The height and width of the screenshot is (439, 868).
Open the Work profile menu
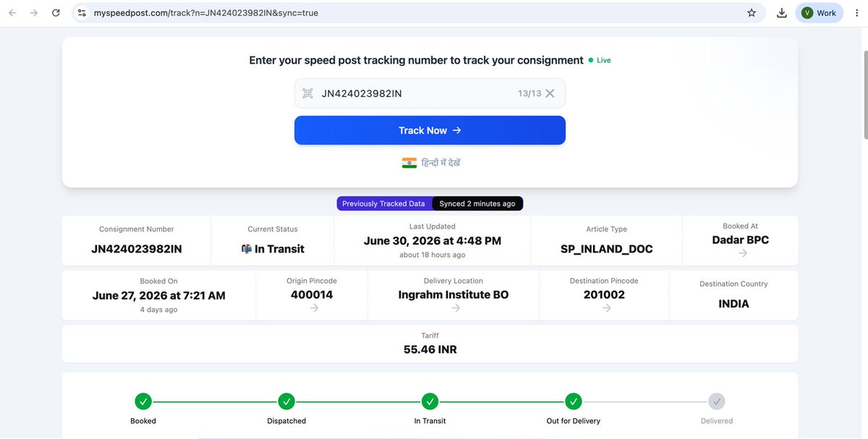coord(819,13)
